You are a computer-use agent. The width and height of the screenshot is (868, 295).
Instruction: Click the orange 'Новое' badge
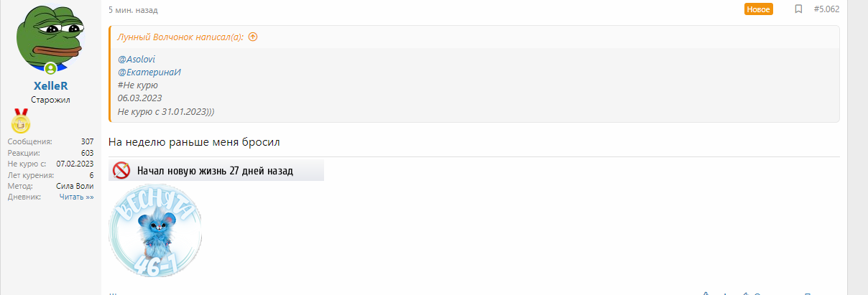click(x=758, y=9)
